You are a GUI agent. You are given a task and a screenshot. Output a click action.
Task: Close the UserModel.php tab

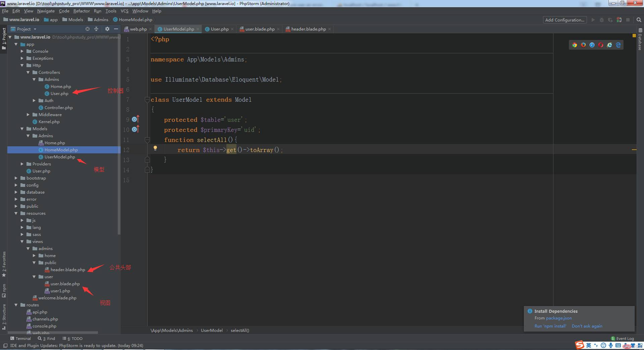click(198, 29)
